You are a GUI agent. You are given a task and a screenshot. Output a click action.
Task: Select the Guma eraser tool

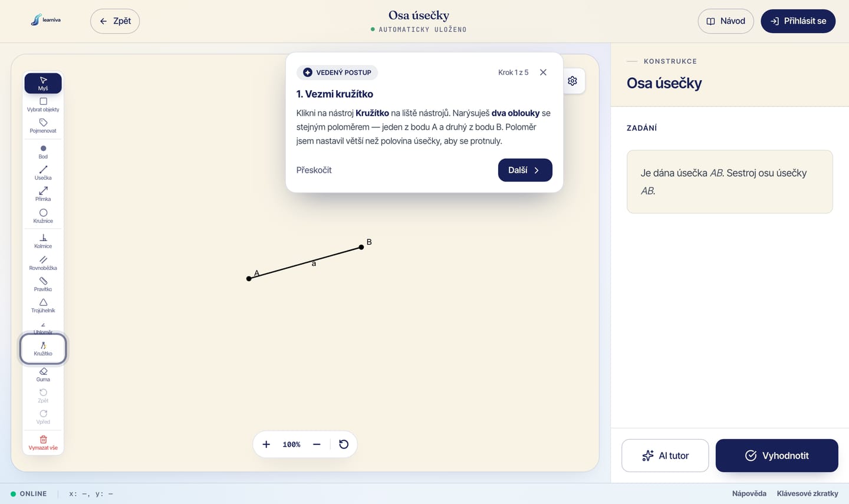pos(43,375)
